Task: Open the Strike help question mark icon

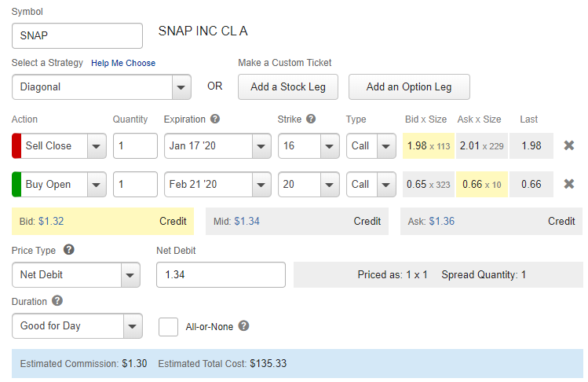Action: pyautogui.click(x=311, y=119)
